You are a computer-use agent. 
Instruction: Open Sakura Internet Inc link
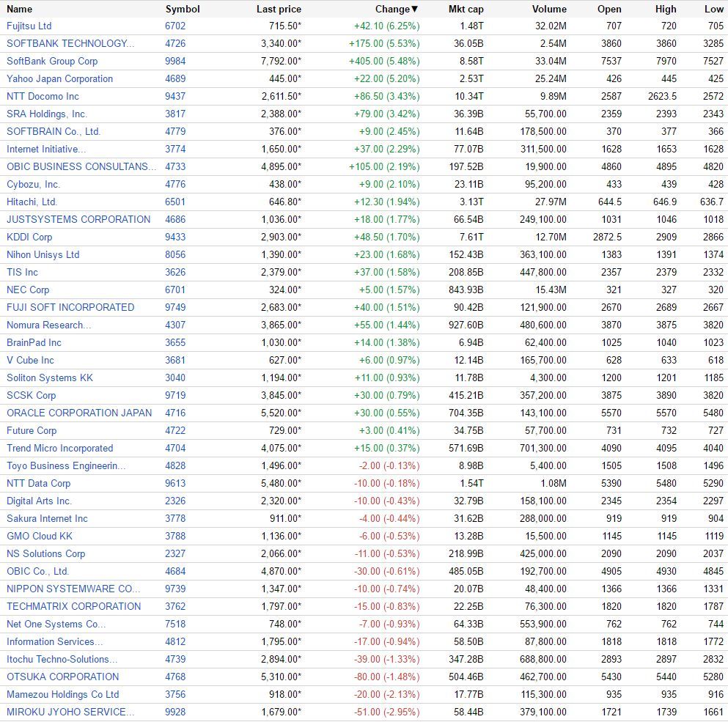47,519
